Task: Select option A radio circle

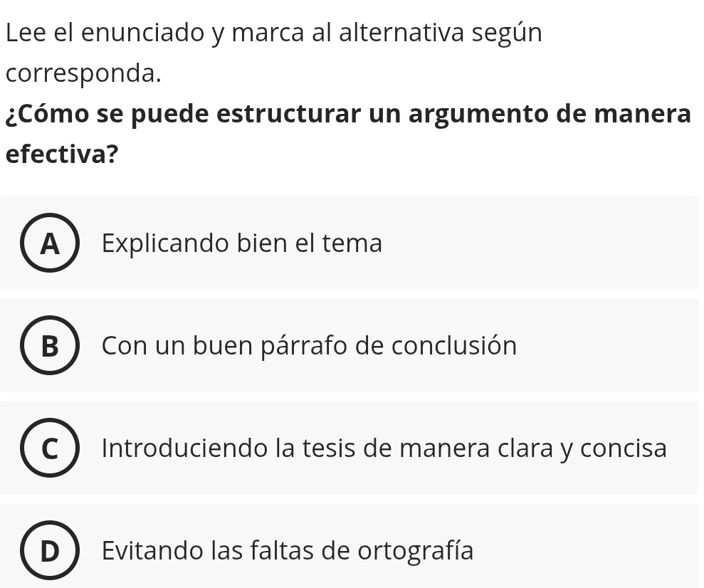Action: click(50, 243)
